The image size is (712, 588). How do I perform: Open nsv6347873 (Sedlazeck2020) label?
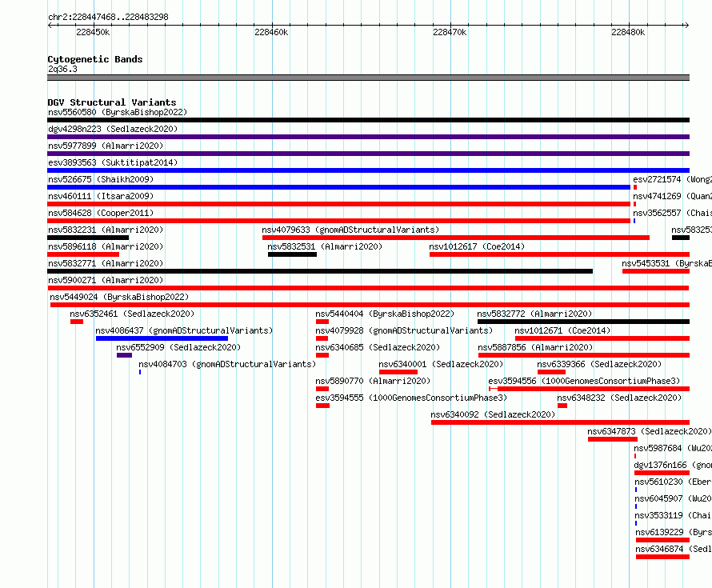(x=650, y=431)
